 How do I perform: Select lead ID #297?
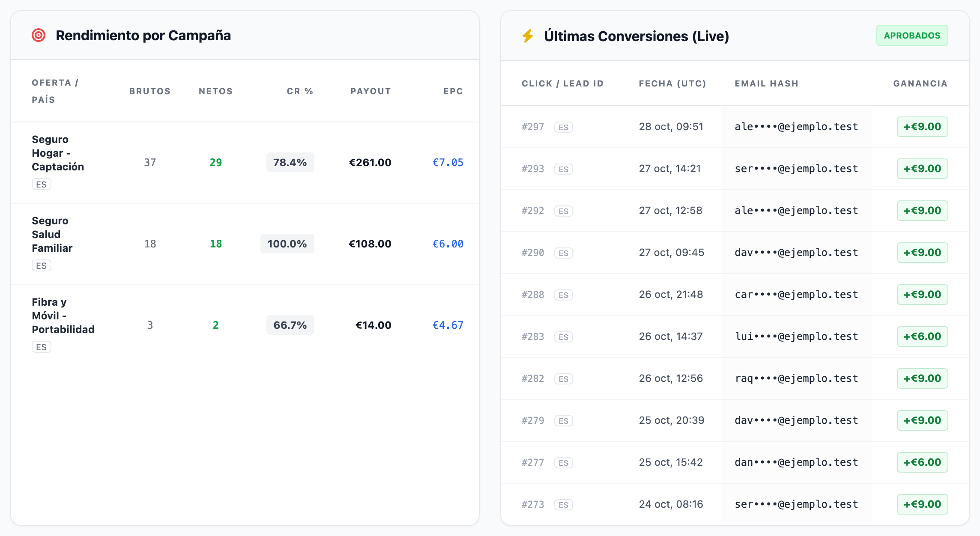click(533, 127)
